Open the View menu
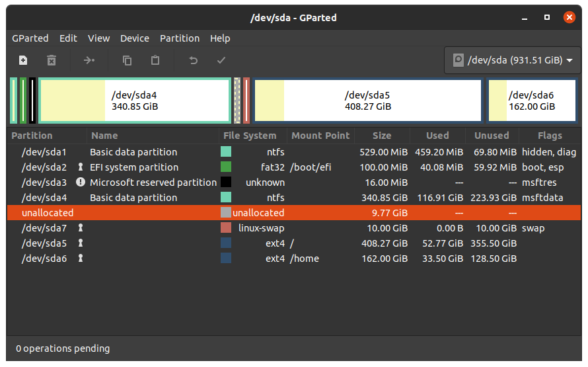Viewport: 588px width, 367px height. (98, 38)
